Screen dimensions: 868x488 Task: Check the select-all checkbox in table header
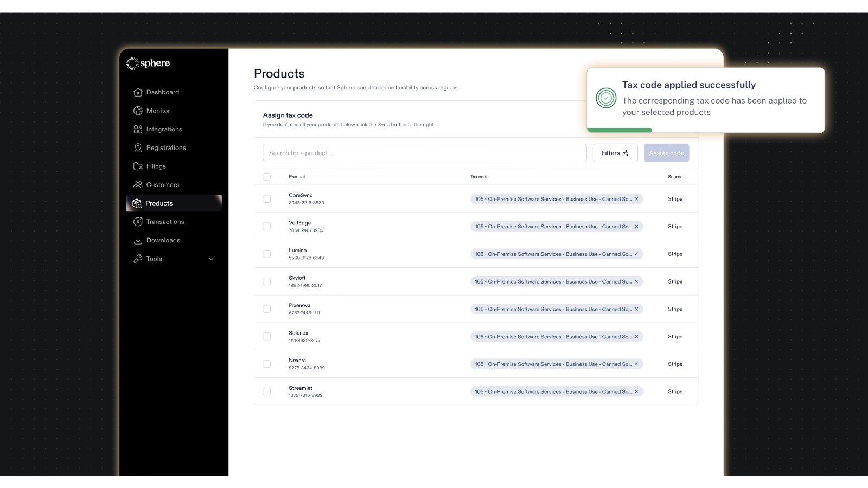tap(267, 177)
